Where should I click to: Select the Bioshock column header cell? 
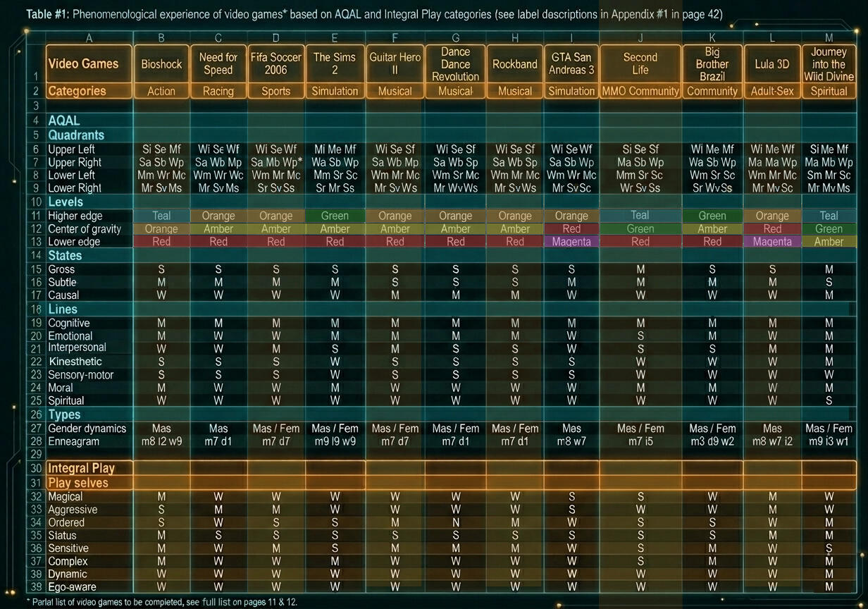coord(161,63)
